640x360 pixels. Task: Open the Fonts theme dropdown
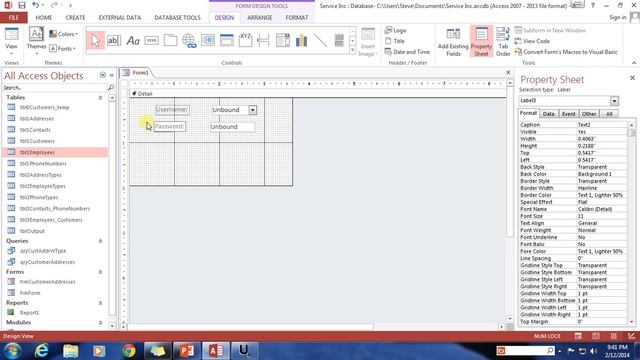pos(63,48)
